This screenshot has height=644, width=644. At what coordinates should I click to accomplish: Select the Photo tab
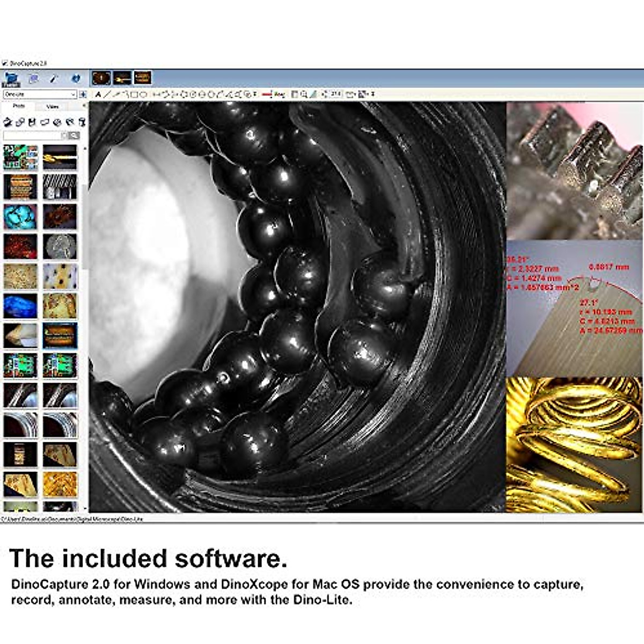(x=19, y=107)
